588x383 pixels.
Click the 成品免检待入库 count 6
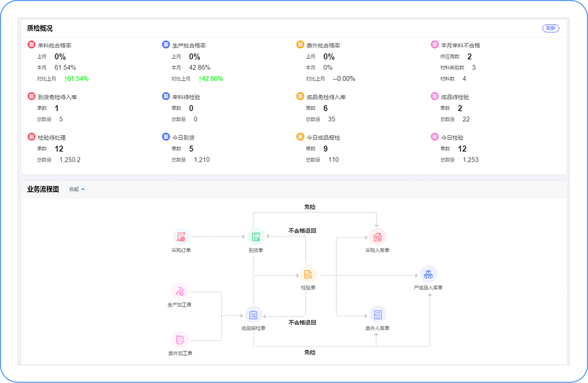pyautogui.click(x=325, y=108)
